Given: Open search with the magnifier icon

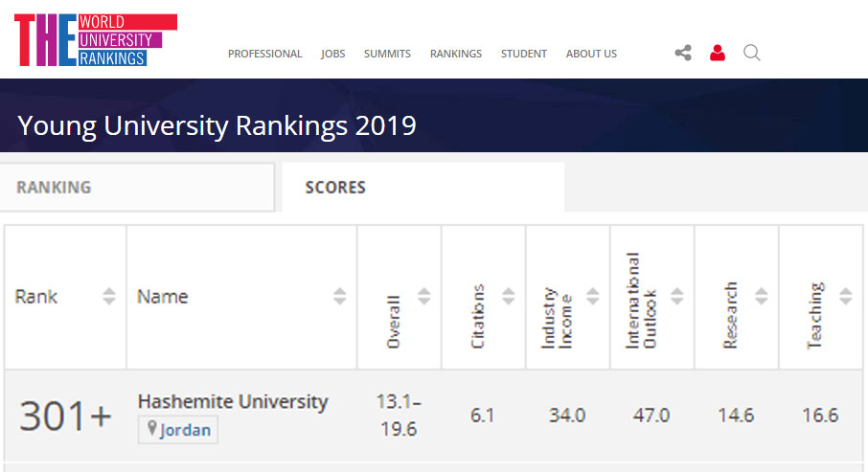Looking at the screenshot, I should [x=752, y=54].
